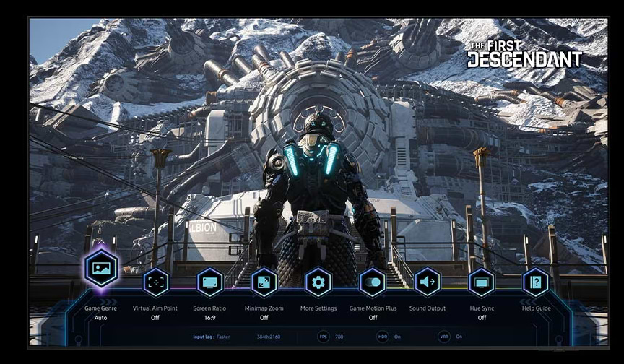This screenshot has width=624, height=364.
Task: Open the Virtual Aim Point crosshair icon
Action: tap(155, 282)
